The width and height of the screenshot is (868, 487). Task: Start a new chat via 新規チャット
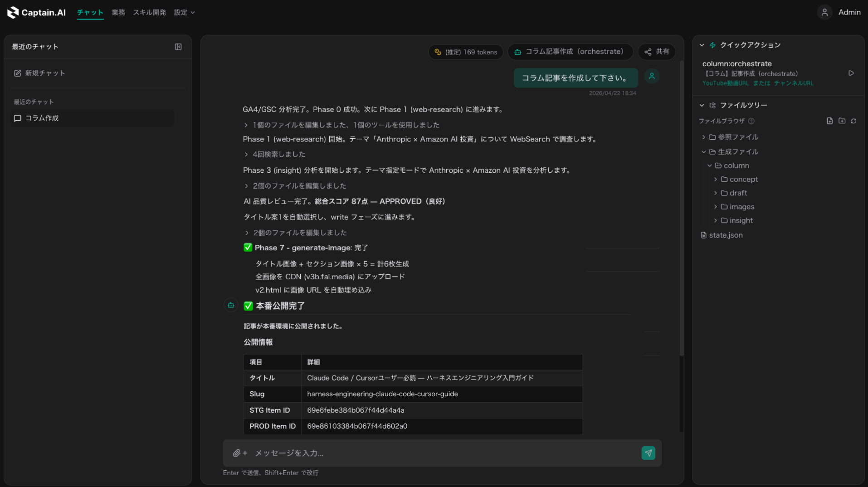[x=39, y=73]
